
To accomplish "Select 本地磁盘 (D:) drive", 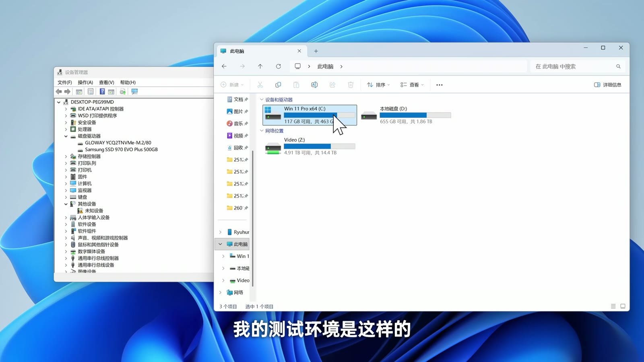I will [x=406, y=115].
